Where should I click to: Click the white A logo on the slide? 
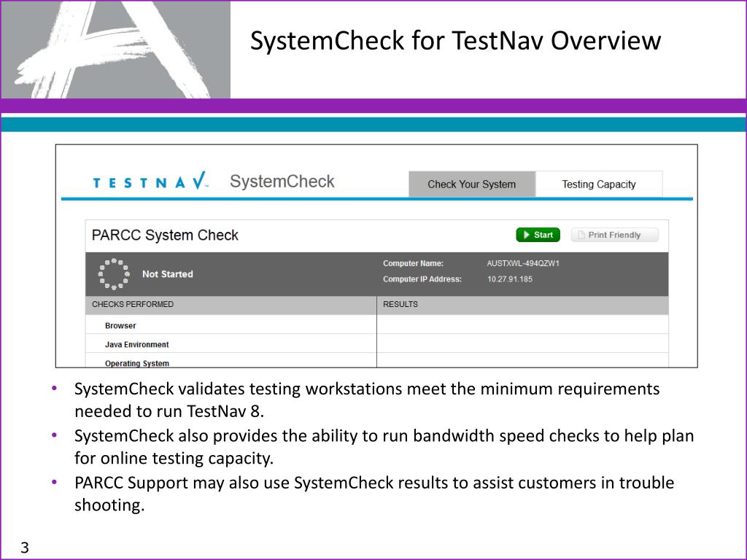point(115,50)
